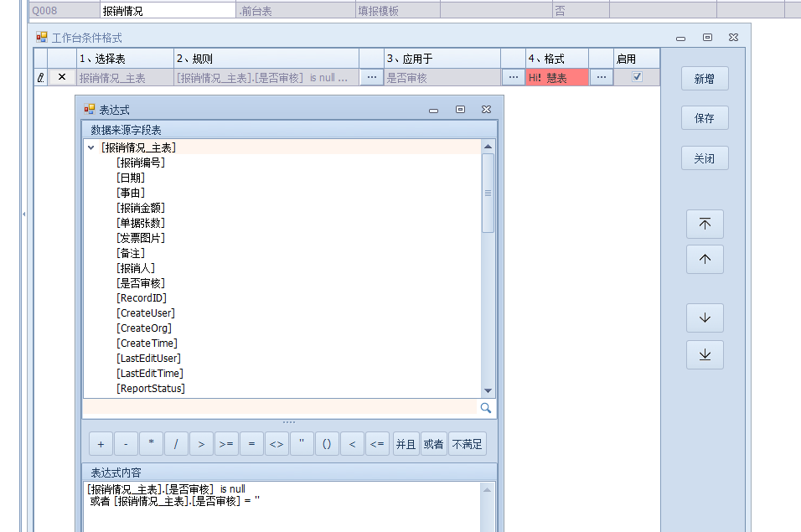This screenshot has width=801, height=532.
Task: Select the [报销金额] field in the tree
Action: 141,208
